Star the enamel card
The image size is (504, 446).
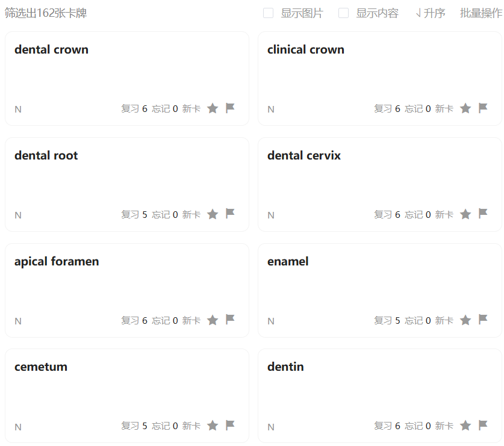pyautogui.click(x=465, y=320)
